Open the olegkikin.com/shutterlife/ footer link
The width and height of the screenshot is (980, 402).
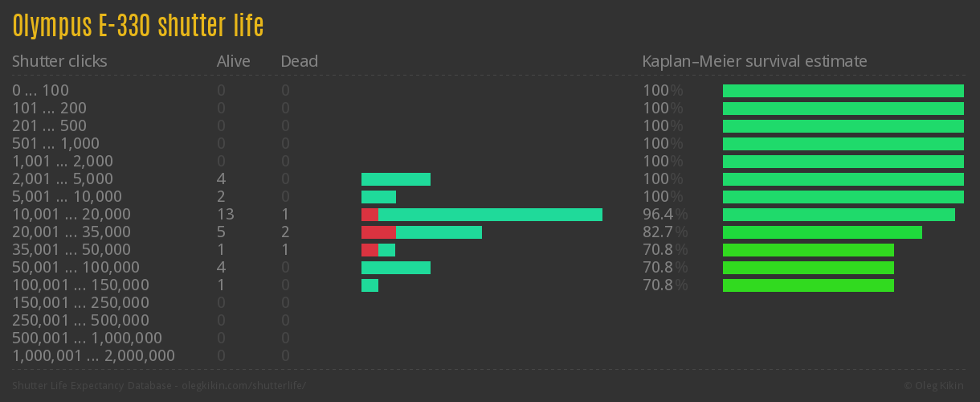[241, 386]
